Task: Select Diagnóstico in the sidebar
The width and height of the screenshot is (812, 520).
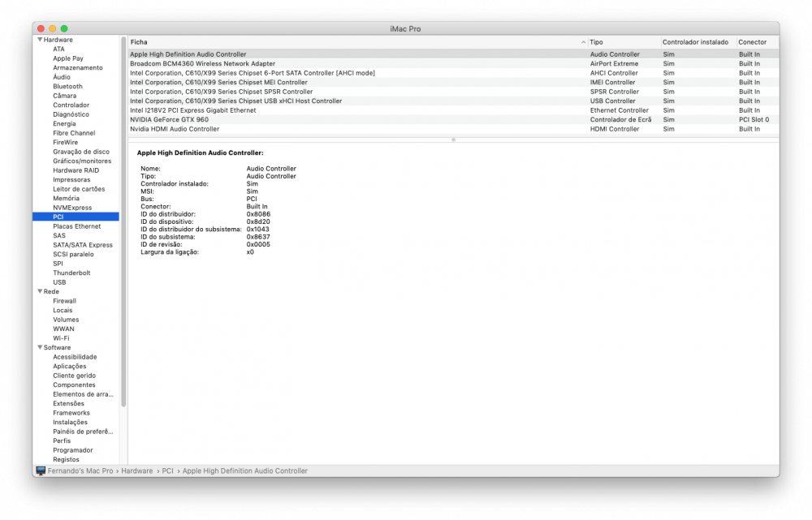Action: coord(71,114)
